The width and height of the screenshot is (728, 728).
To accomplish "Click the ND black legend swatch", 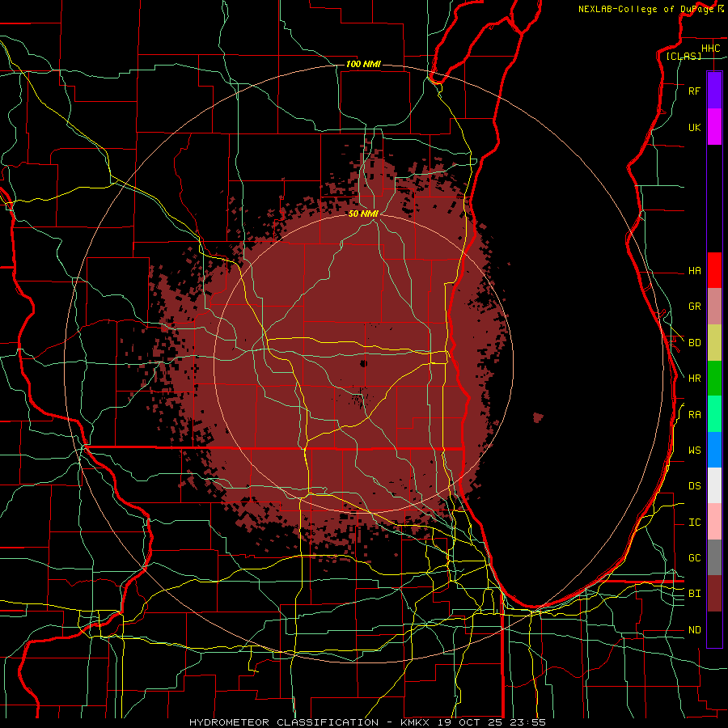I will [x=714, y=629].
